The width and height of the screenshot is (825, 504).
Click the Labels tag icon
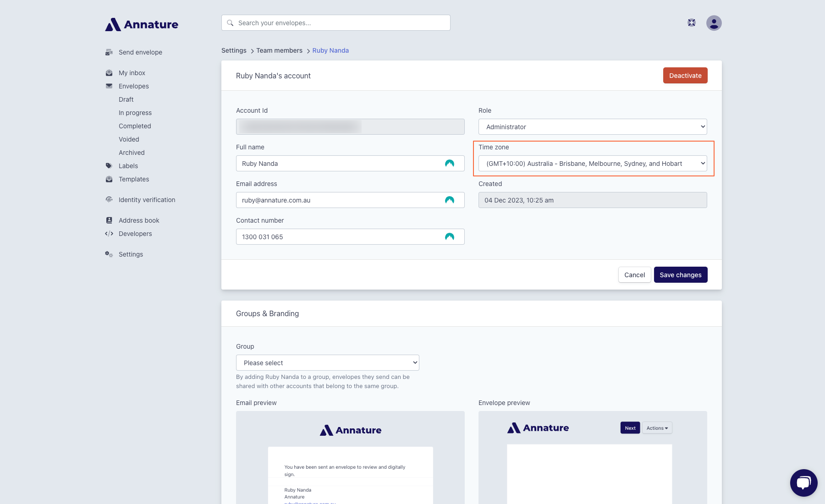tap(109, 166)
